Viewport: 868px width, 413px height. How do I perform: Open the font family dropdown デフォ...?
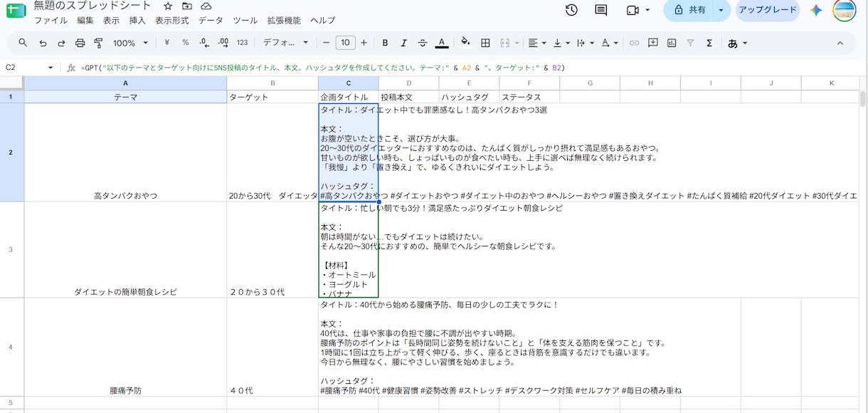[285, 43]
